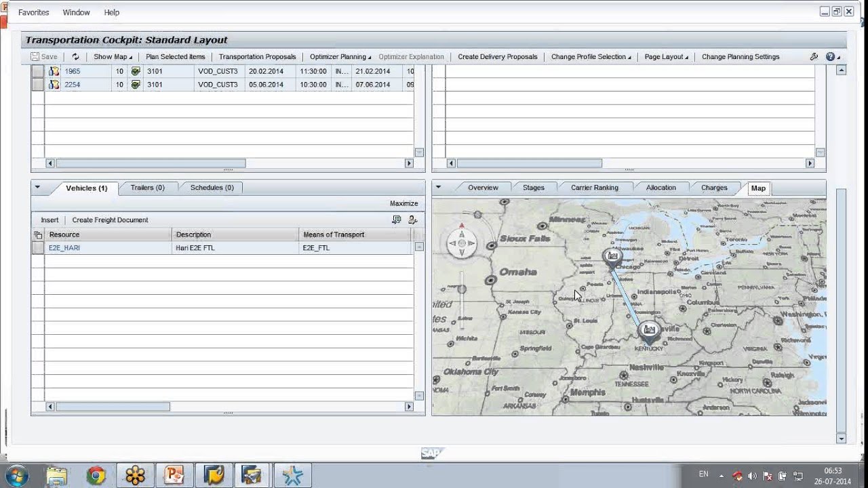Viewport: 868px width, 488px height.
Task: Click Plan Selected Items
Action: pyautogui.click(x=175, y=57)
